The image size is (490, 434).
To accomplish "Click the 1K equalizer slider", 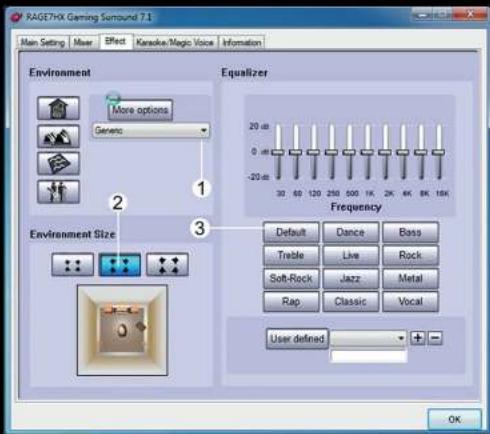I will coord(367,152).
